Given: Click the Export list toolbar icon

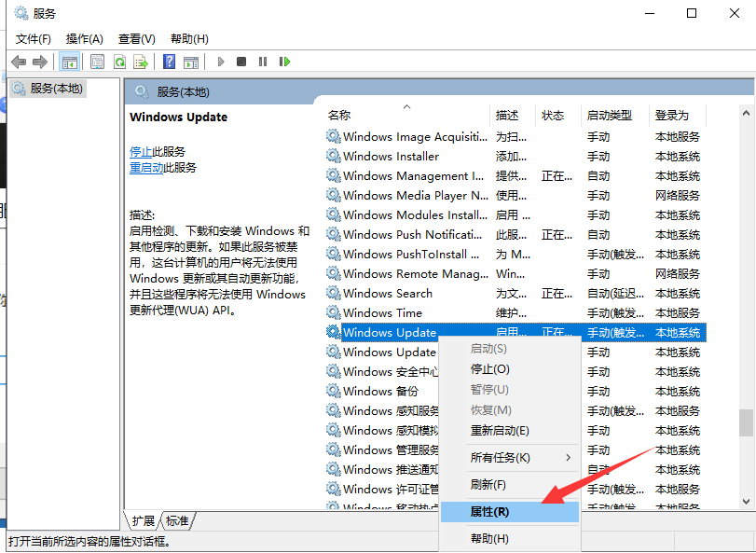Looking at the screenshot, I should click(141, 61).
